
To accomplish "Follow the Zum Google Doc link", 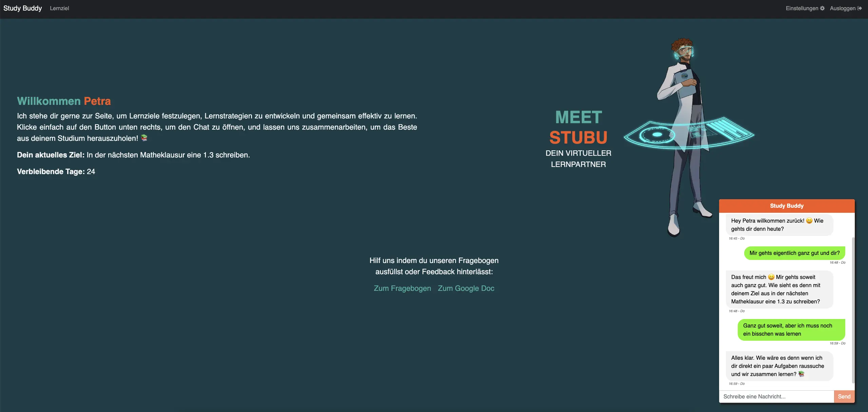I will (x=466, y=288).
